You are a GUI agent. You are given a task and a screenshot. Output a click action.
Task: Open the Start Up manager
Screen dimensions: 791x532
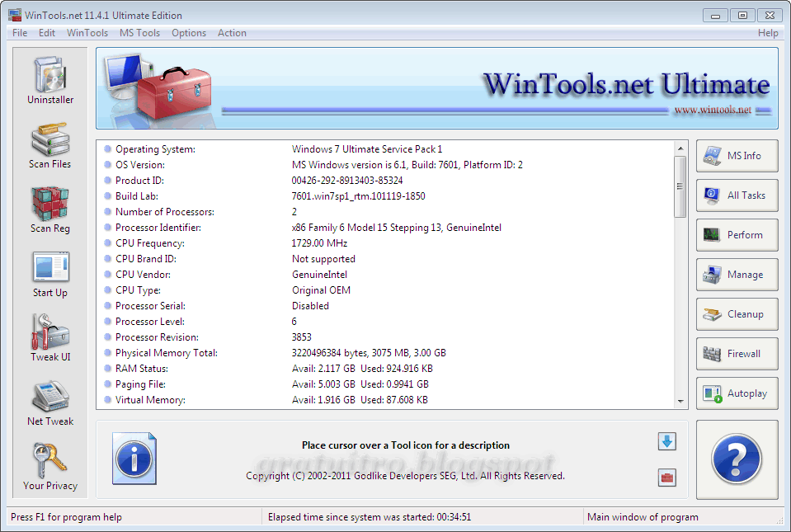pos(50,275)
